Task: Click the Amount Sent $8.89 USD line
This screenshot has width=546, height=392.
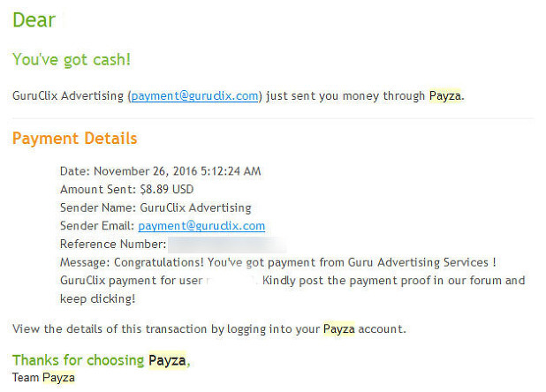Action: pyautogui.click(x=126, y=189)
